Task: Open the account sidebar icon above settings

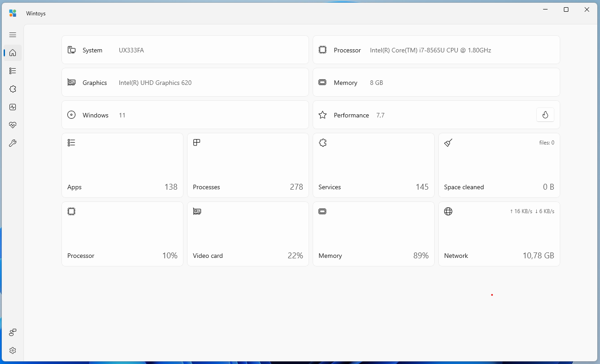Action: pos(13,332)
